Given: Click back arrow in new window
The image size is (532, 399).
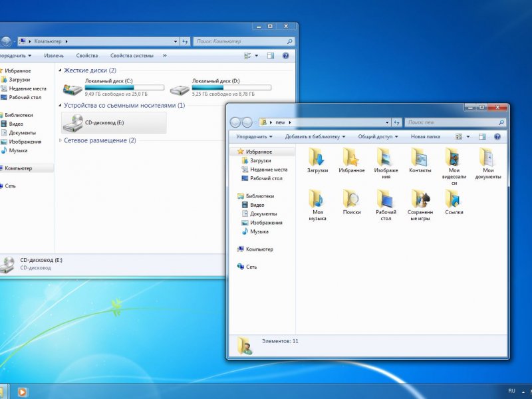Looking at the screenshot, I should (235, 122).
